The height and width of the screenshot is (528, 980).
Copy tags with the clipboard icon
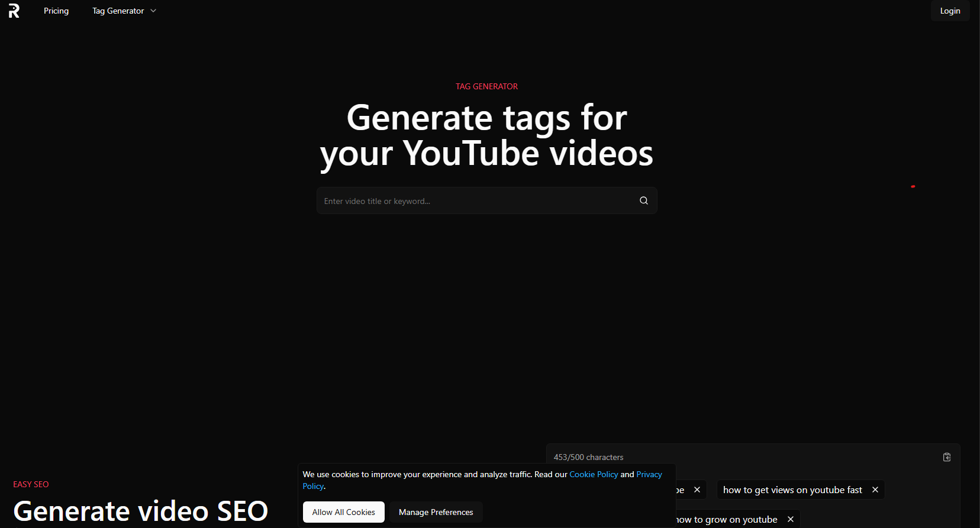pos(947,457)
